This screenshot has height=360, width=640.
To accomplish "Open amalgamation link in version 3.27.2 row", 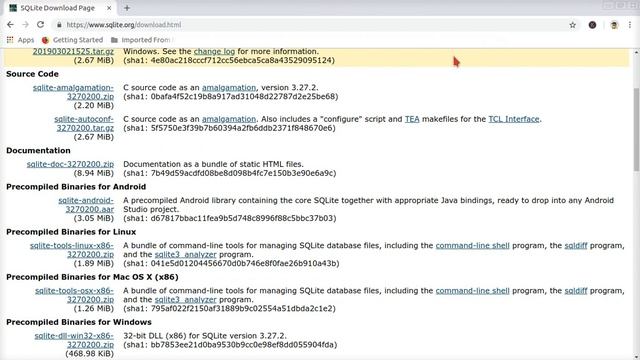I will (x=229, y=87).
